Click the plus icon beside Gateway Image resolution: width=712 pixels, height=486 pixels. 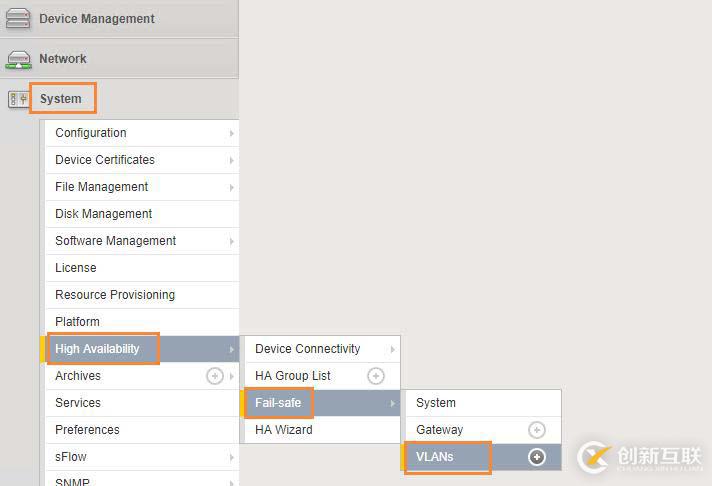(537, 430)
